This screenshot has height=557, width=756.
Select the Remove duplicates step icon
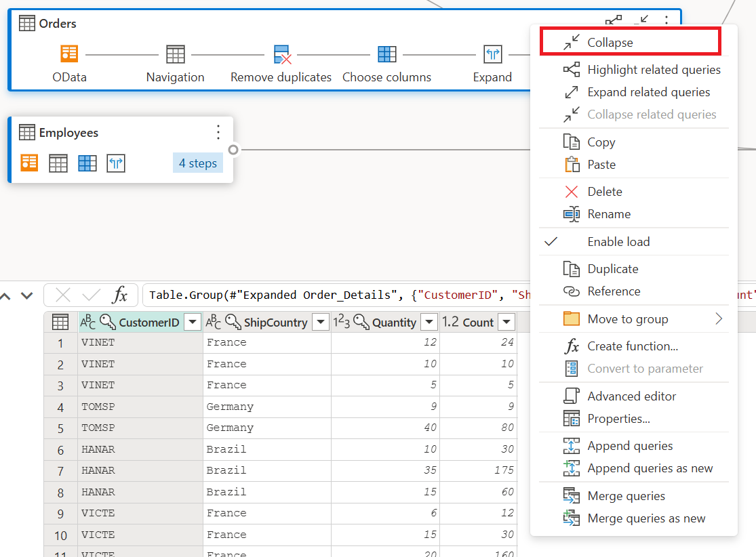point(282,54)
